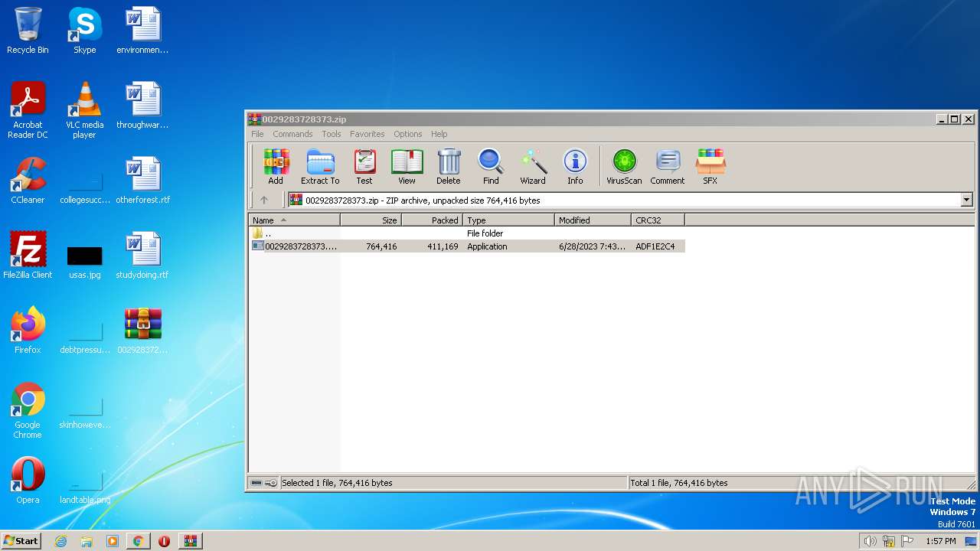Click the Extract To toolbar icon
The image size is (980, 551).
click(320, 167)
